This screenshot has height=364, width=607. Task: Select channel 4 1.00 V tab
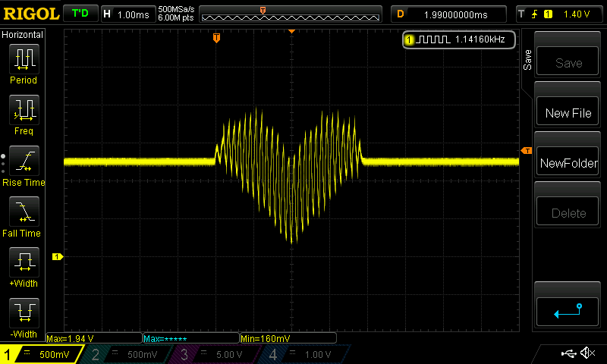pyautogui.click(x=305, y=354)
